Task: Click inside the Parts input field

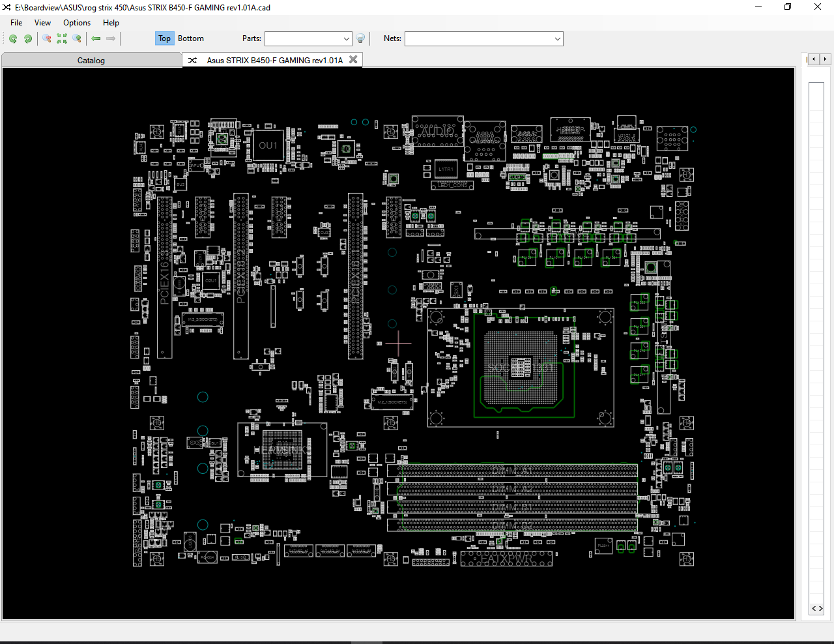Action: pos(303,39)
